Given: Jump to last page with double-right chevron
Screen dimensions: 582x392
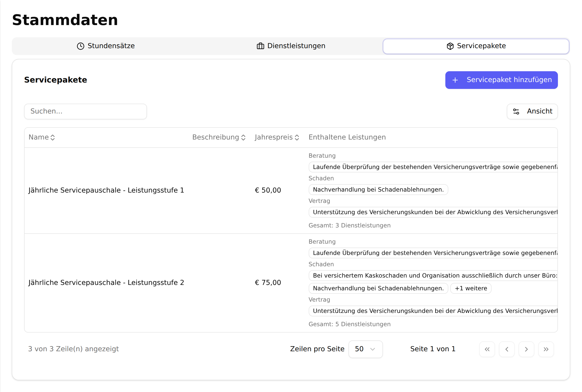Looking at the screenshot, I should tap(546, 349).
